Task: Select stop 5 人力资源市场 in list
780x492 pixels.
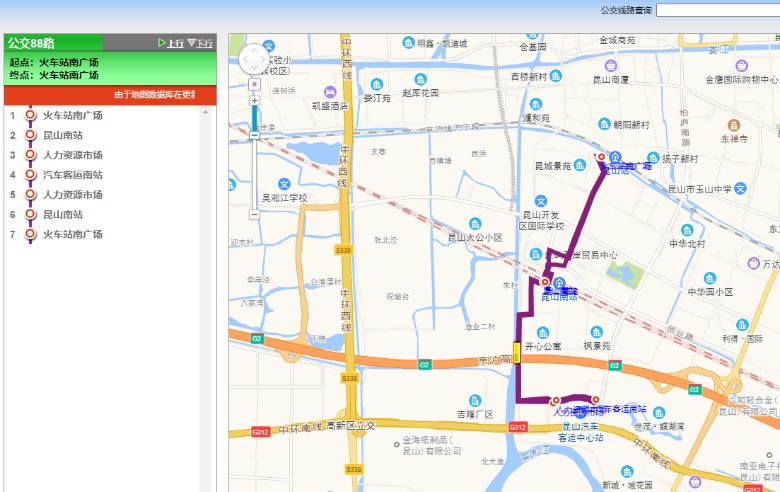Action: click(72, 195)
